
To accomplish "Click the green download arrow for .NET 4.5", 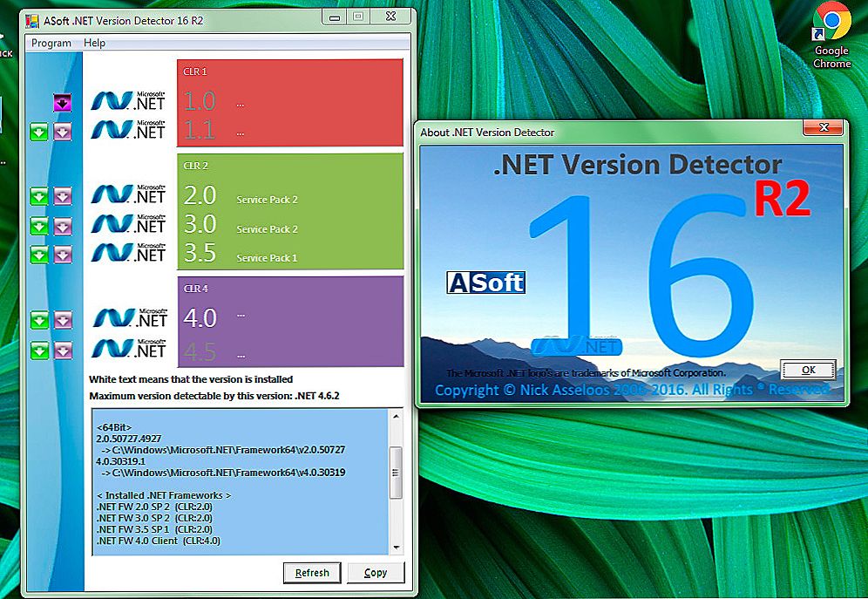I will tap(38, 351).
